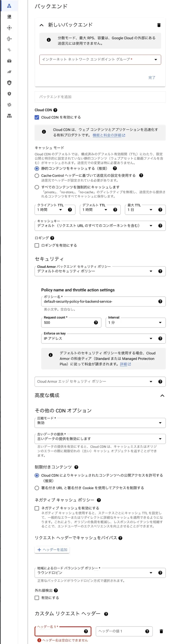The height and width of the screenshot is (644, 172).
Task: Enable ロギングを有効にする checkbox
Action: pos(37,246)
